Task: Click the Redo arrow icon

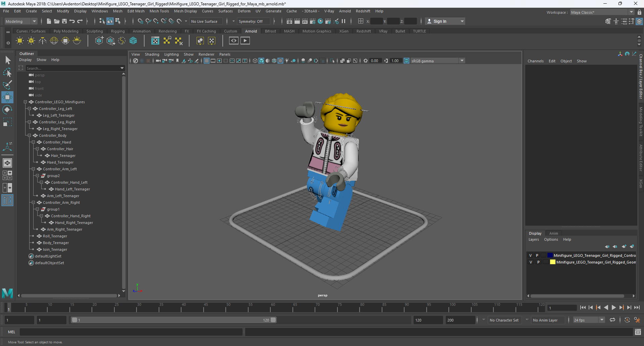Action: pos(80,21)
